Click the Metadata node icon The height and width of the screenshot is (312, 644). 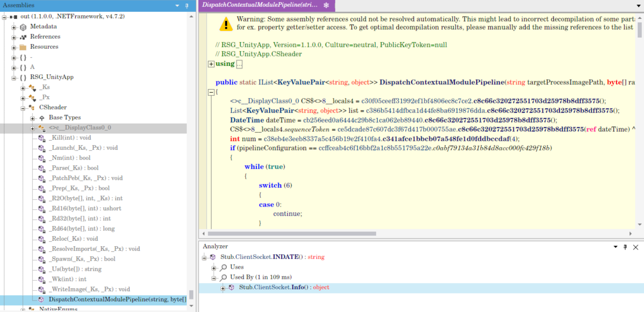tap(23, 27)
